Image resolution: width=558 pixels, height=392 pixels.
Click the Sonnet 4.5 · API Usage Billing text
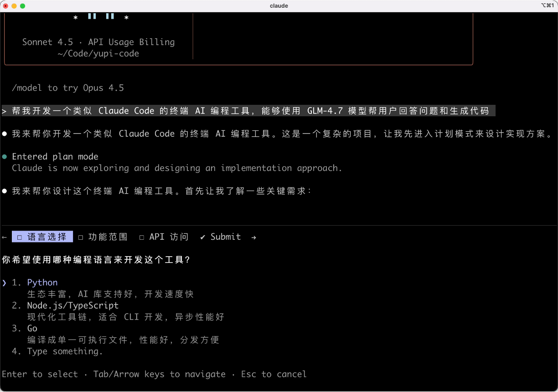pos(98,42)
